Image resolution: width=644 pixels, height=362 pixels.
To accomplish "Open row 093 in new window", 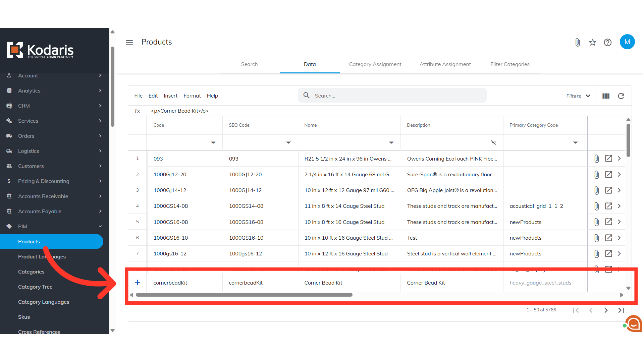I will click(608, 159).
